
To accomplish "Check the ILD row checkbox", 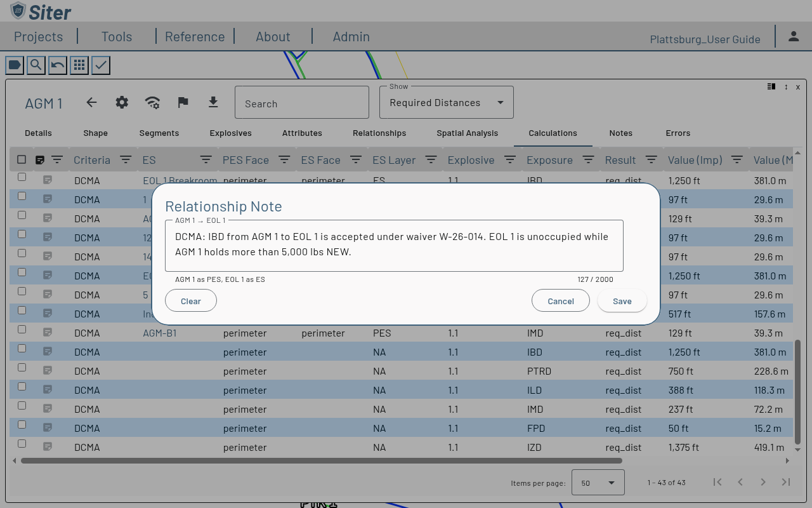I will click(22, 387).
